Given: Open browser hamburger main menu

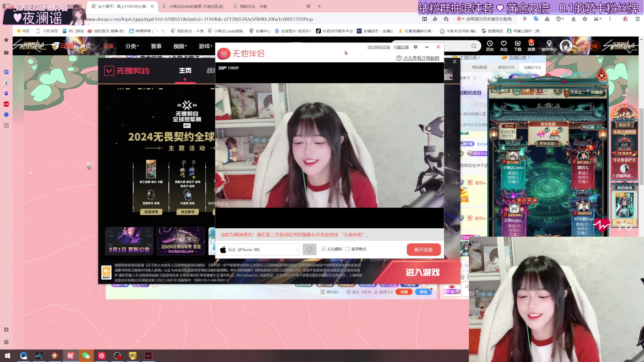Looking at the screenshot, I should point(638,19).
